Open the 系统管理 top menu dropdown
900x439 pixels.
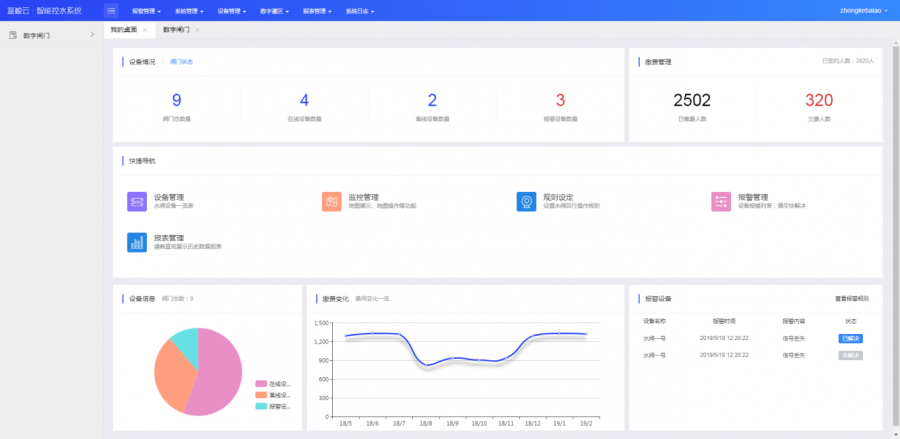(189, 11)
